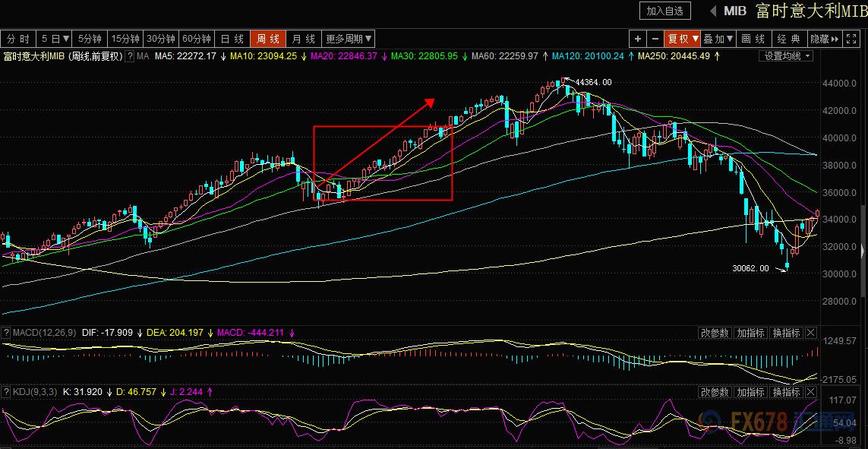Click the MA10: 23094.25 value

point(264,56)
